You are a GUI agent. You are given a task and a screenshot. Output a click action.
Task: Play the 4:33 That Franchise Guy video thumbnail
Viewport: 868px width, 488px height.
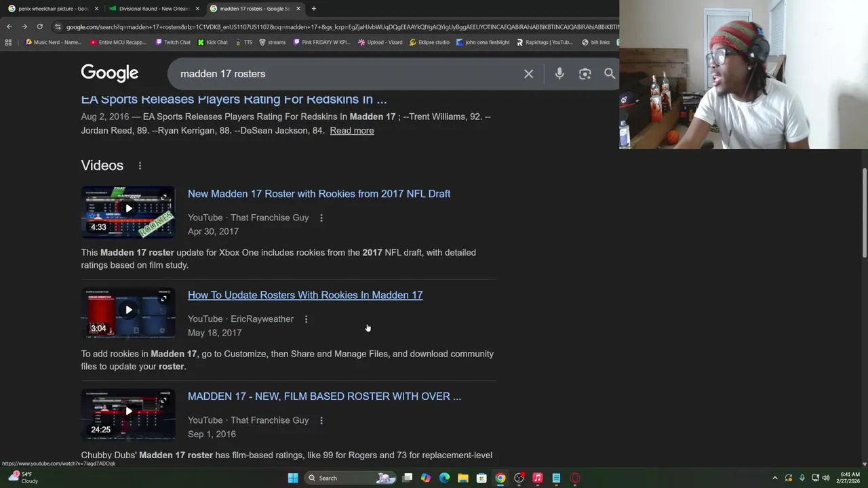click(128, 212)
